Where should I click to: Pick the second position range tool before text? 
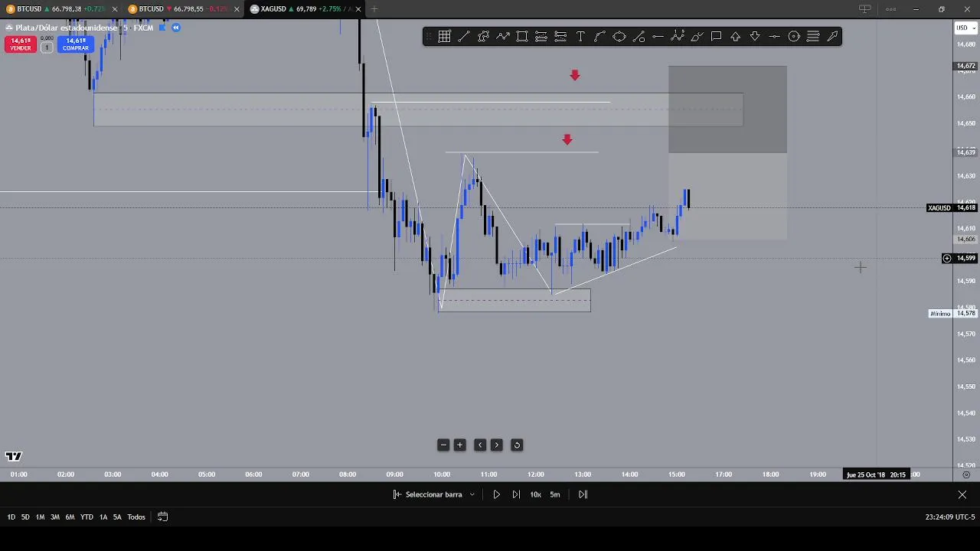[x=560, y=36]
